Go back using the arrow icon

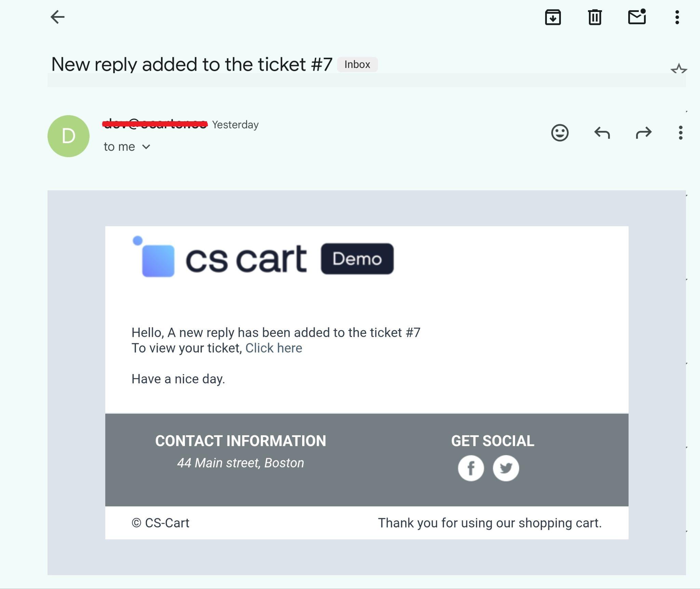57,17
